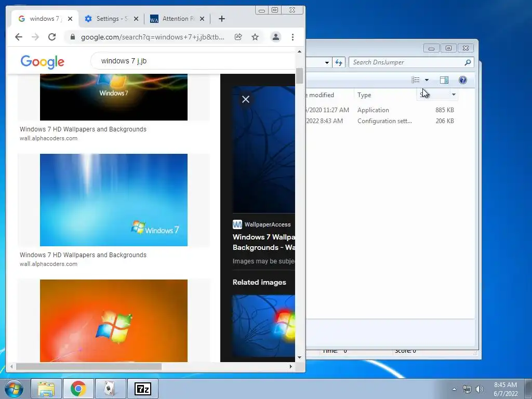Image resolution: width=532 pixels, height=399 pixels.
Task: Open Explorer view options dropdown arrow
Action: coord(427,80)
